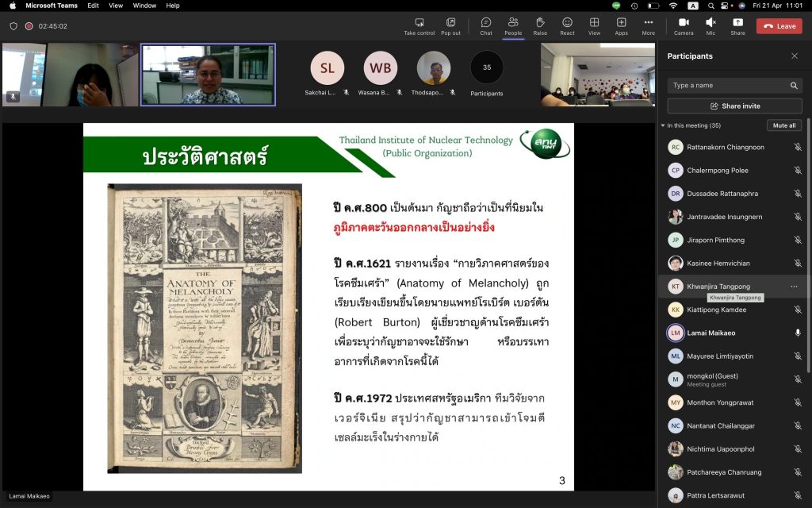Screen dimensions: 812x508
Task: Toggle the People panel
Action: [x=513, y=26]
